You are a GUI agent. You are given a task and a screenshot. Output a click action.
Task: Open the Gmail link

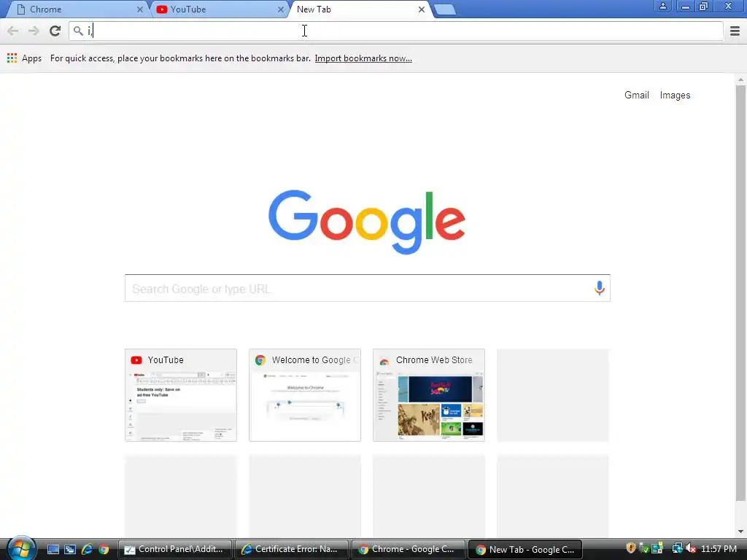636,96
